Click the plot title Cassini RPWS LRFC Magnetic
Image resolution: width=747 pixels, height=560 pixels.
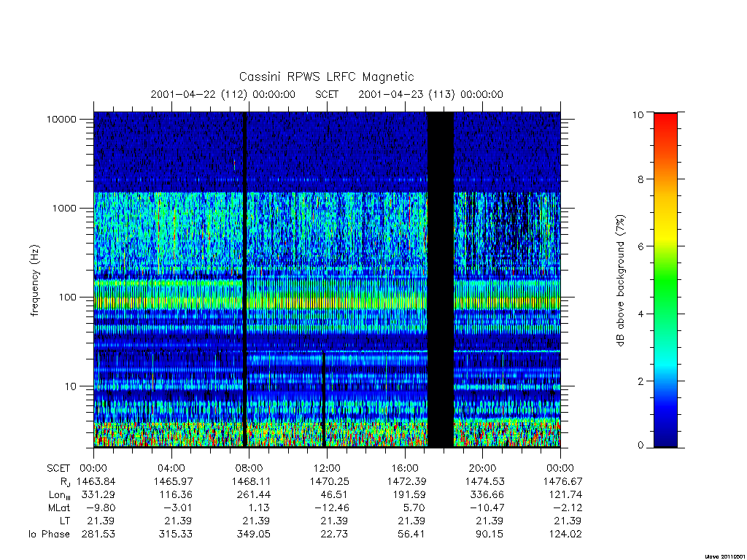click(326, 77)
